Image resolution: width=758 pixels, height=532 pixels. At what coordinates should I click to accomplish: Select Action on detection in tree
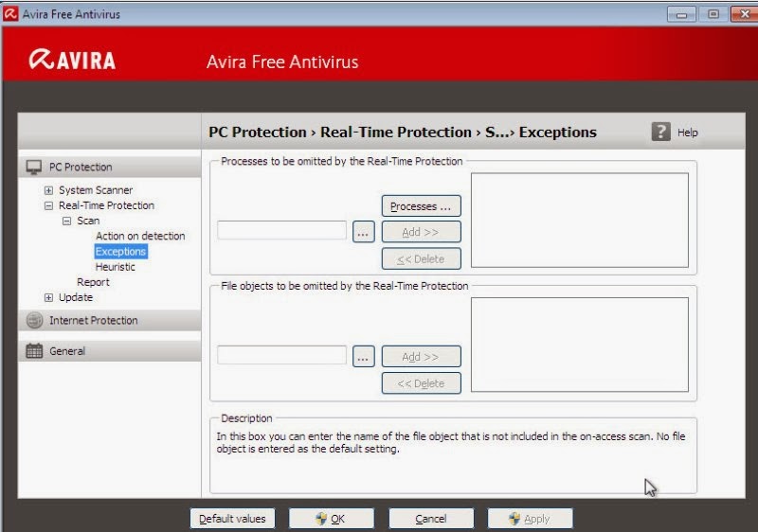(140, 236)
